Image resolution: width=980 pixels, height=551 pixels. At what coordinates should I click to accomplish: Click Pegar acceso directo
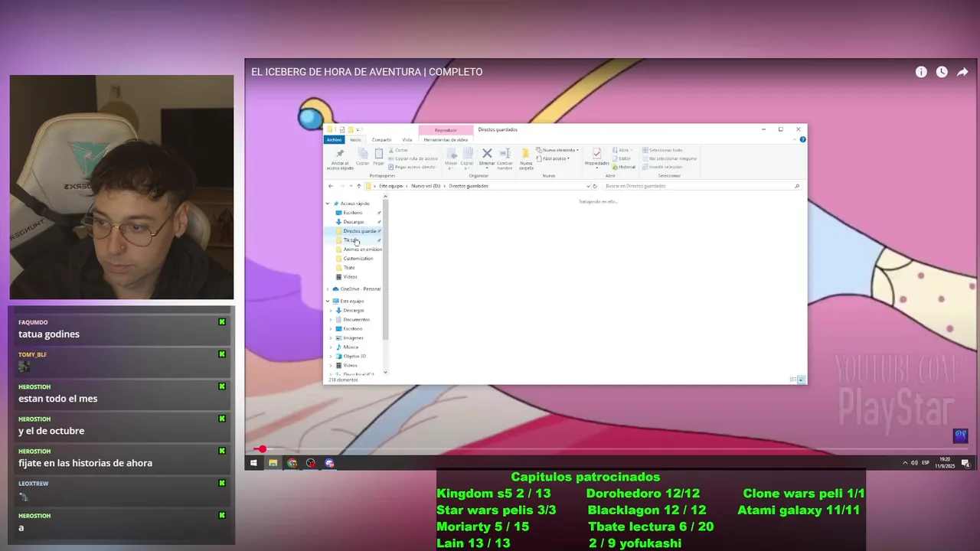pos(412,167)
